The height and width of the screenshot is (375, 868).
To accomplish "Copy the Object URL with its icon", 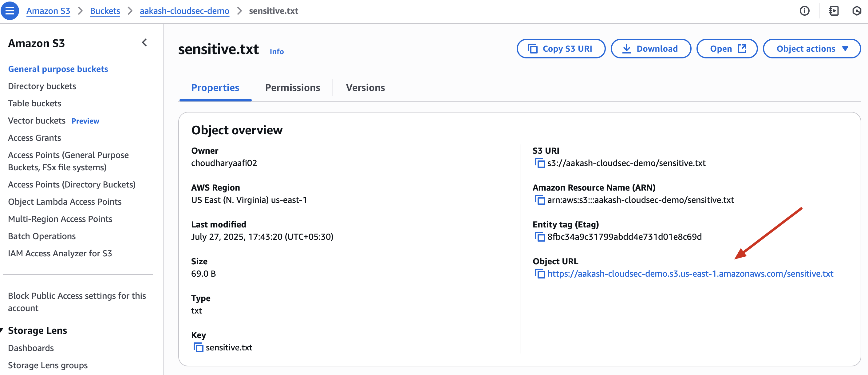I will point(539,274).
